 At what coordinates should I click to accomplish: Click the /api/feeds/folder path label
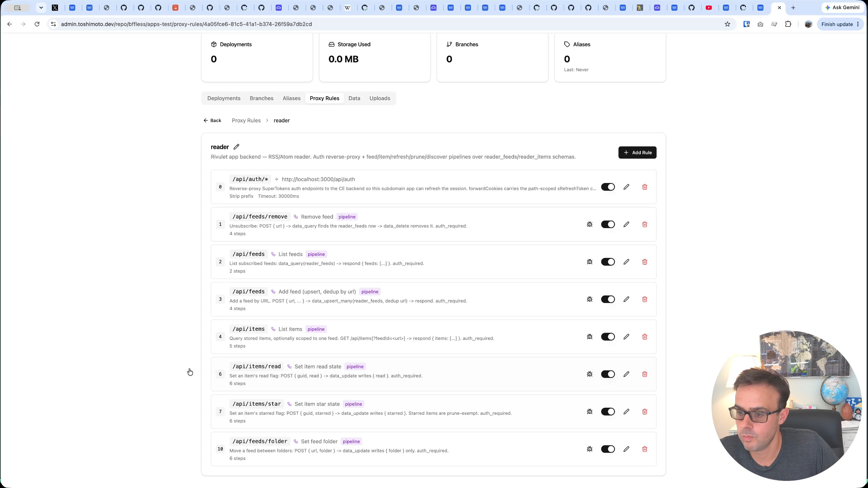click(x=260, y=441)
